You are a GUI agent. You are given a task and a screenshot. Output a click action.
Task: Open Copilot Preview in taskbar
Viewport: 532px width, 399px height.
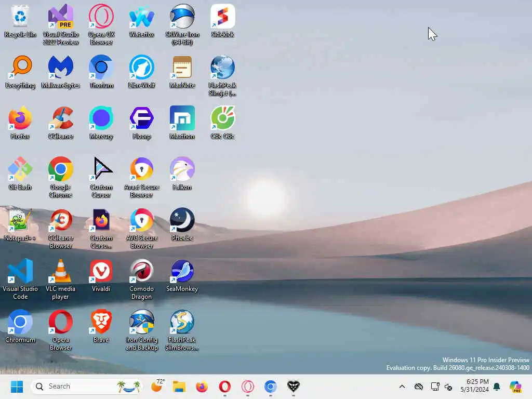pyautogui.click(x=515, y=387)
